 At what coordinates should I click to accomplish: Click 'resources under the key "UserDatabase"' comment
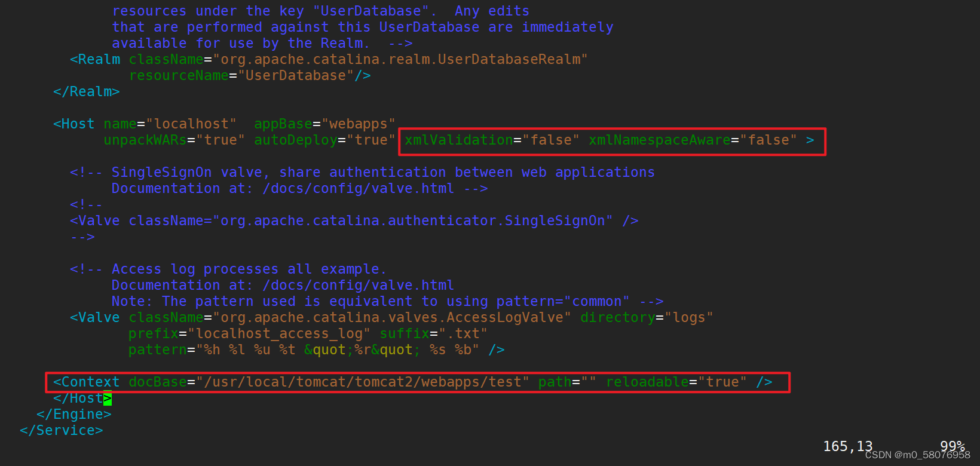(x=320, y=11)
